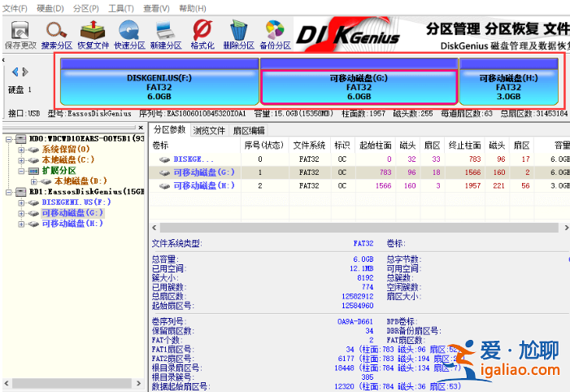570x392 pixels.
Task: Click the 卷标 column header
Action: pos(195,146)
